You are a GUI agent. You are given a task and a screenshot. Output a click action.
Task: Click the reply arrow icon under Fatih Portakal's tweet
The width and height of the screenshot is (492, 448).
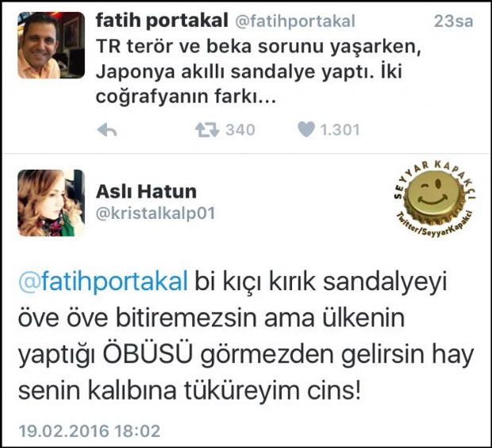[x=107, y=130]
